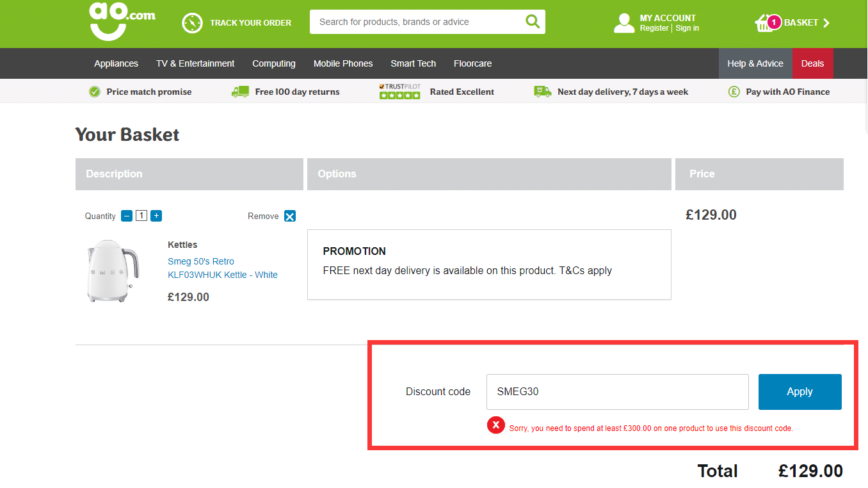Remove the kettle from the basket

pos(290,216)
